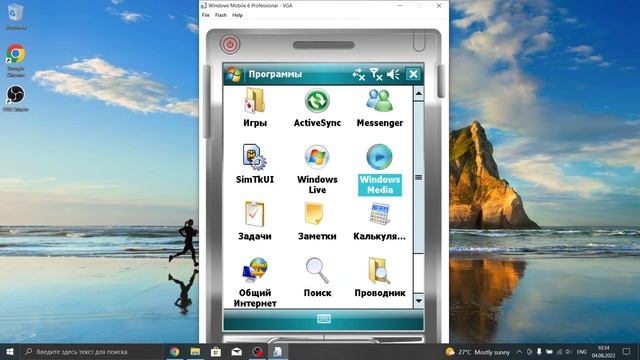640x360 pixels.
Task: Close the Программы screen with X
Action: (413, 74)
